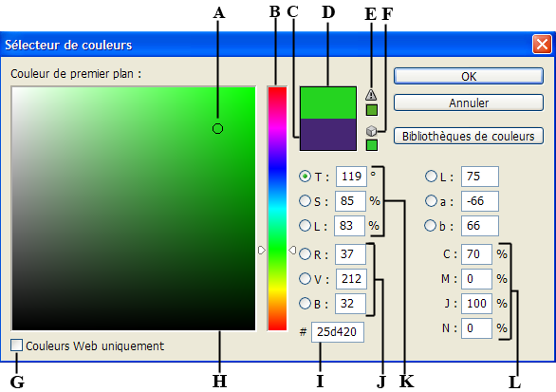The height and width of the screenshot is (392, 556).
Task: Open Bibliothèques de couleurs
Action: (x=469, y=136)
